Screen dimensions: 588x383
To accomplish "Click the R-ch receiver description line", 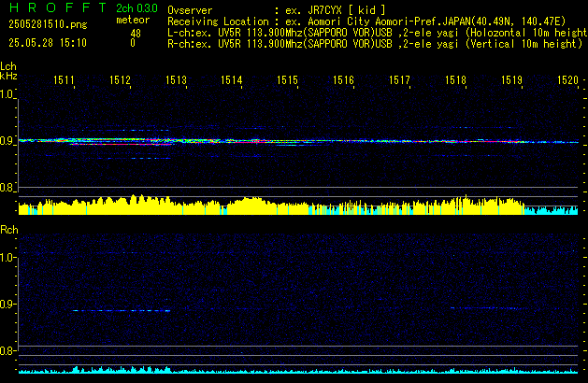I will [375, 44].
